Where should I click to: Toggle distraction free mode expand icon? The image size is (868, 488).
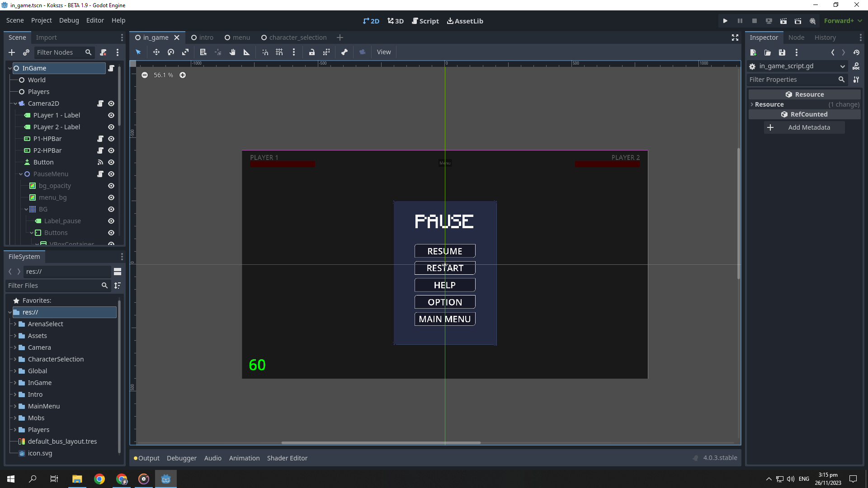735,38
